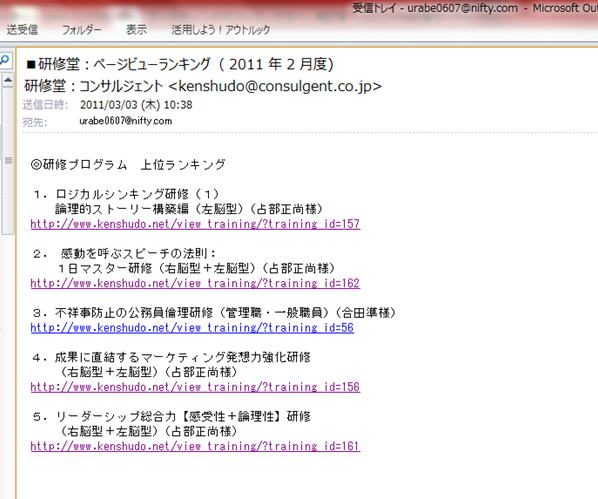Click the scroll up arrow in left pane

coord(8,80)
